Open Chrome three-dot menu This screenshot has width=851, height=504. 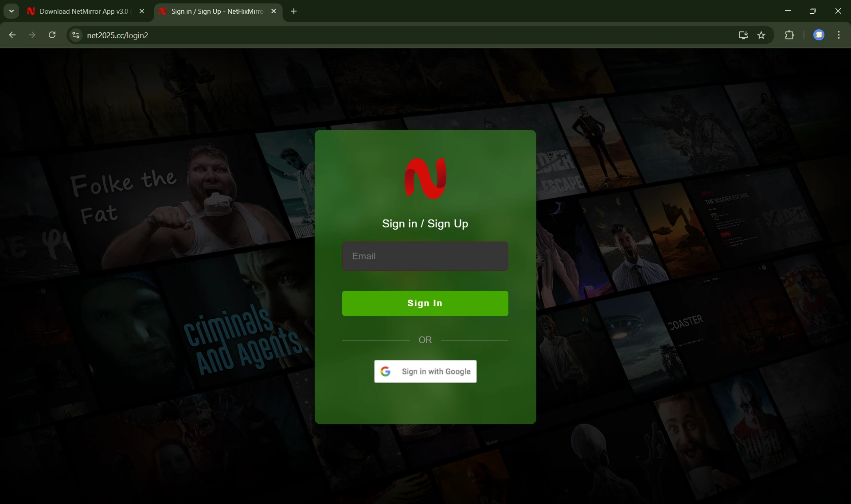pos(839,35)
